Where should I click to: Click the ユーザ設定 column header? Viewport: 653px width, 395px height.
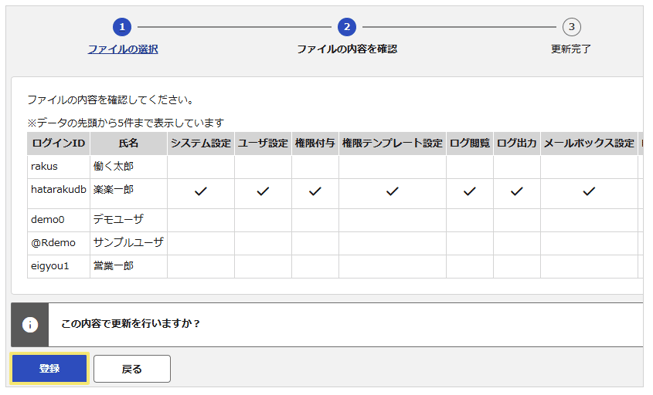[x=263, y=143]
